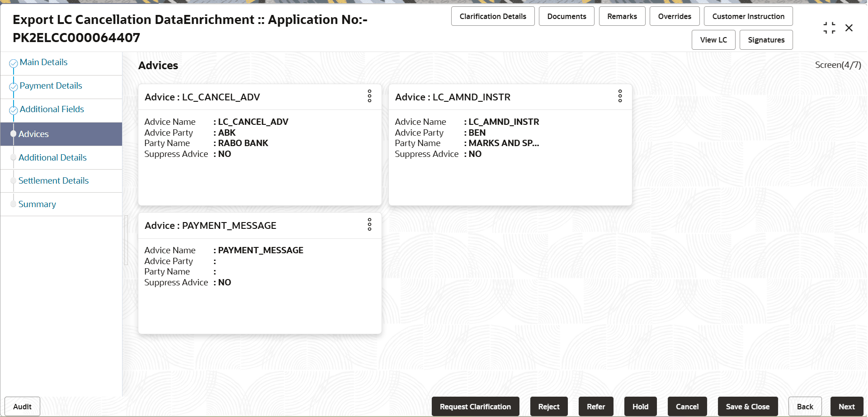Click Additional Fields completed step icon
This screenshot has height=417, width=868.
[x=14, y=110]
